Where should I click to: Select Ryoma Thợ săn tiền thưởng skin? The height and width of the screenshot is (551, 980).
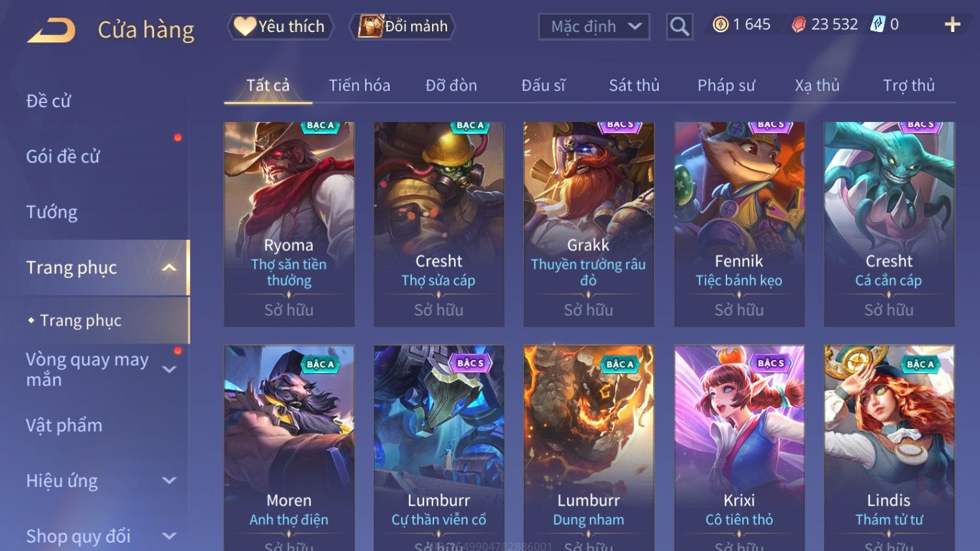tap(289, 224)
